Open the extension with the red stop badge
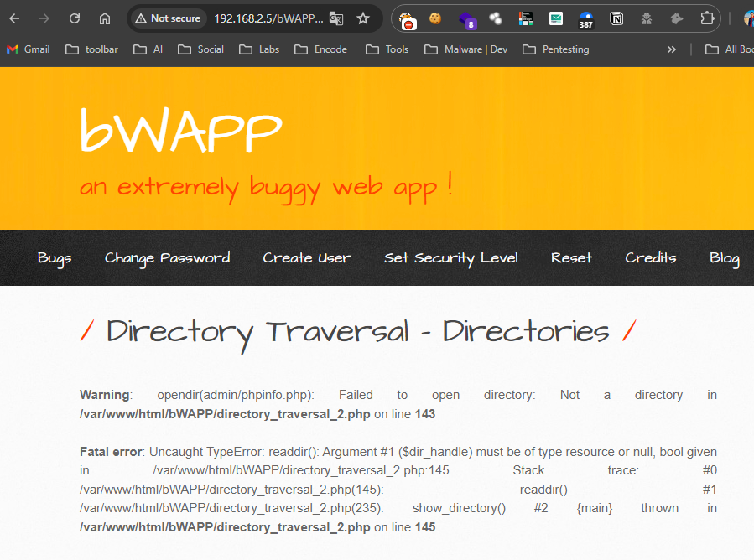This screenshot has width=754, height=560. pyautogui.click(x=408, y=20)
